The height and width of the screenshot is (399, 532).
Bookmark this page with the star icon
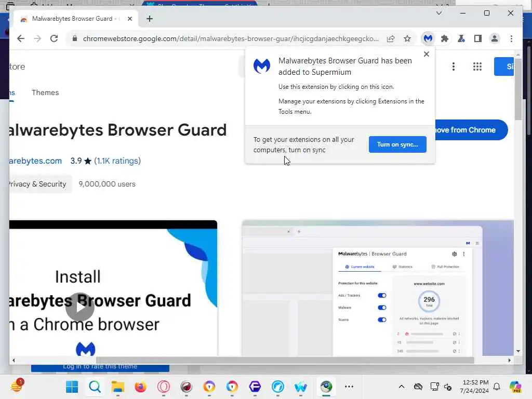tap(407, 38)
